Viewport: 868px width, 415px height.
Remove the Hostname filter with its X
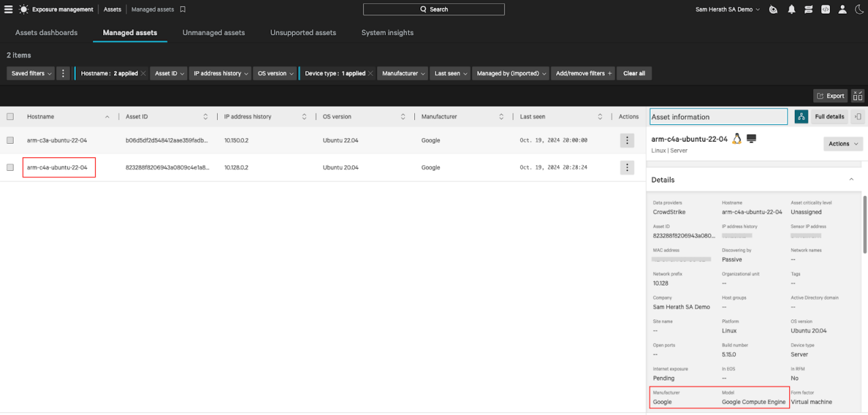(x=143, y=73)
